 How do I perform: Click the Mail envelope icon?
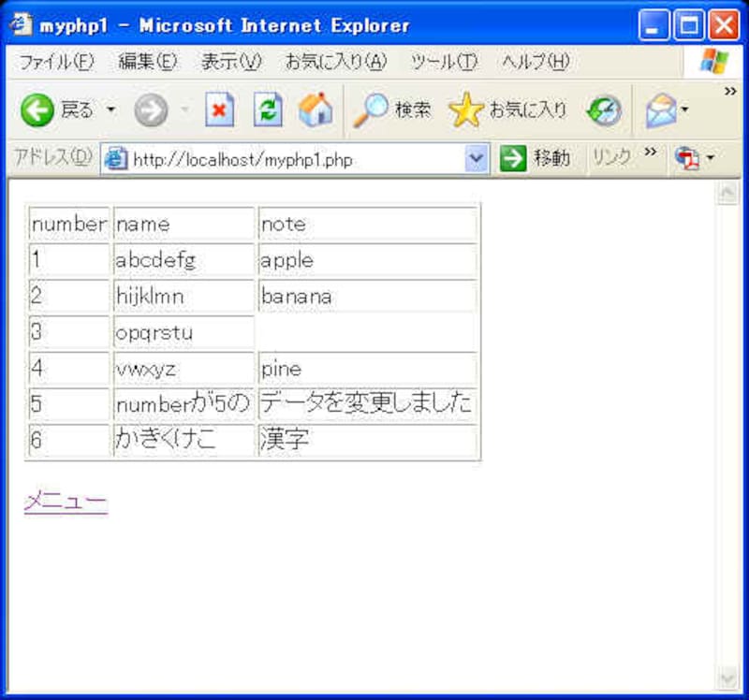660,111
